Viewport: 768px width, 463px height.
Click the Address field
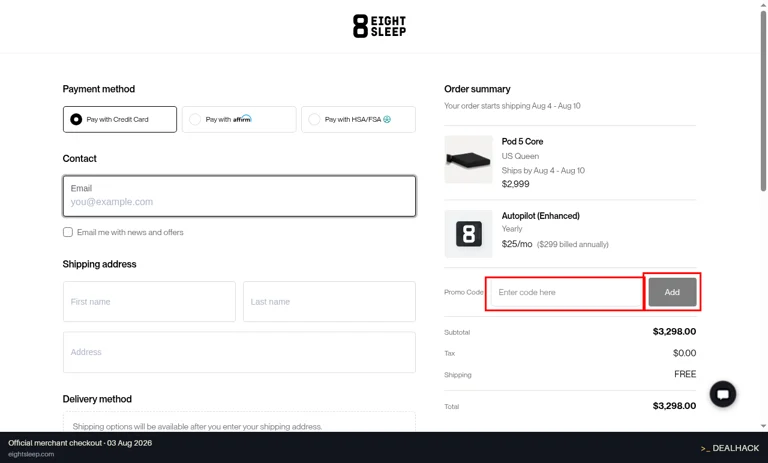point(239,352)
